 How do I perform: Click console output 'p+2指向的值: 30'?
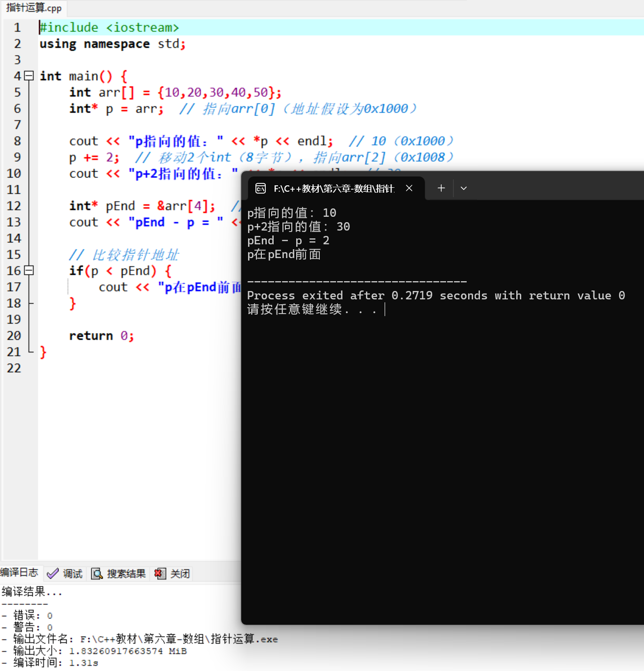[299, 227]
